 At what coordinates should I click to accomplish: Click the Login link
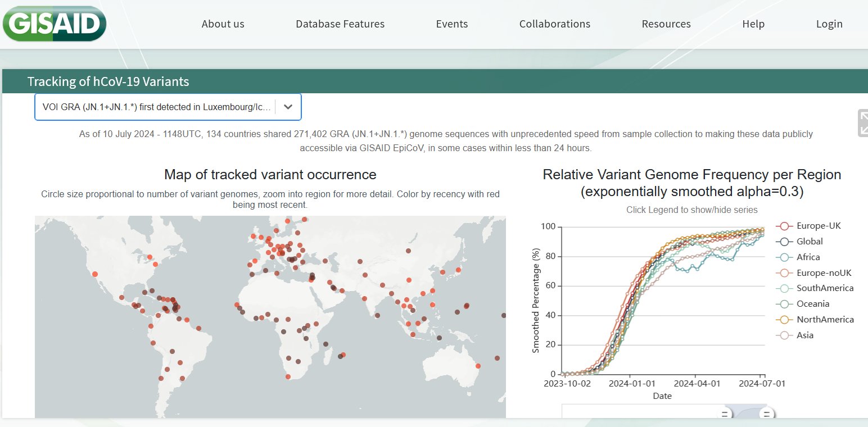coord(829,24)
